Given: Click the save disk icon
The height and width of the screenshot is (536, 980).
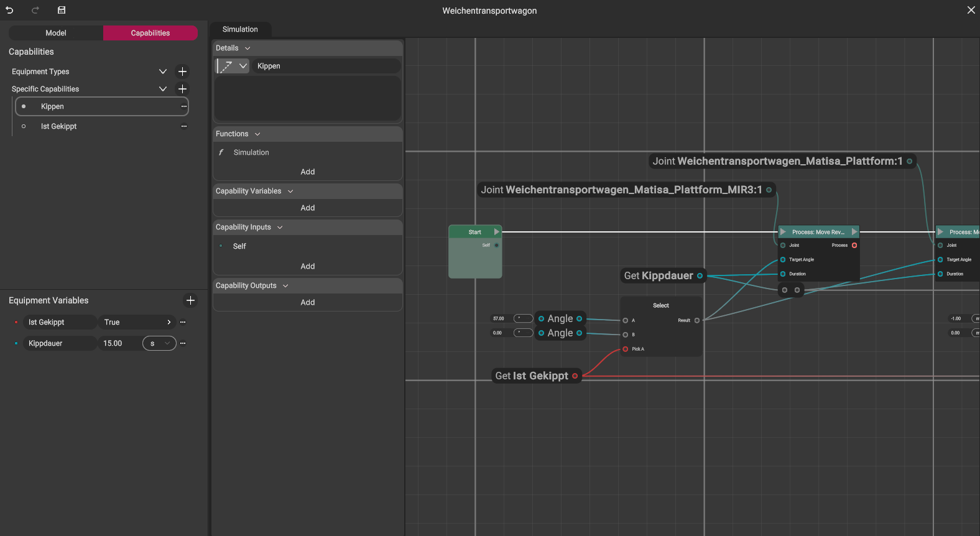Looking at the screenshot, I should point(61,11).
